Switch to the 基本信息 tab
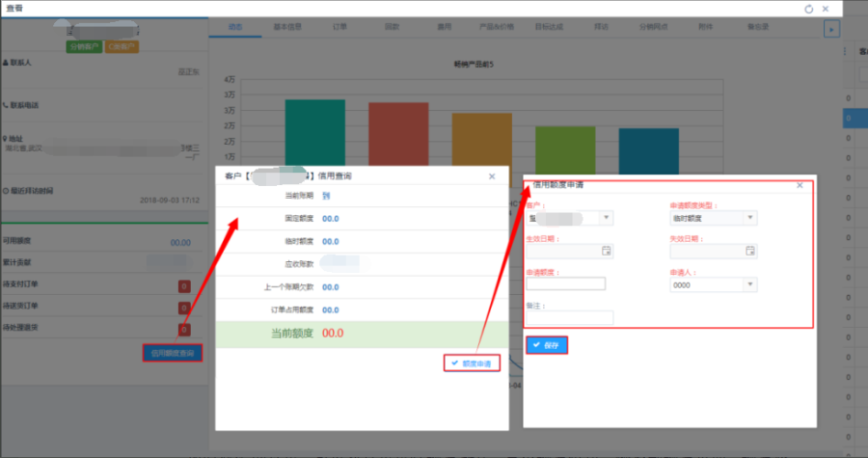The image size is (868, 458). click(x=286, y=27)
